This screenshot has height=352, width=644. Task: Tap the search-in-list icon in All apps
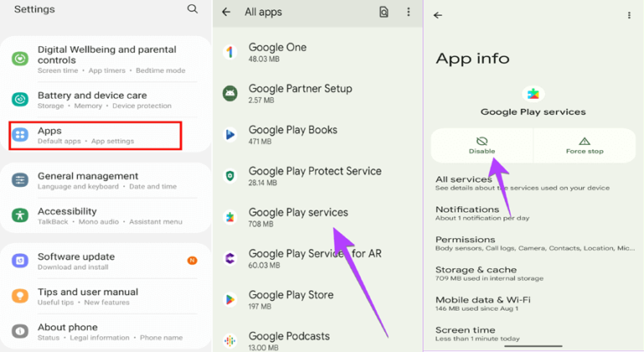383,12
